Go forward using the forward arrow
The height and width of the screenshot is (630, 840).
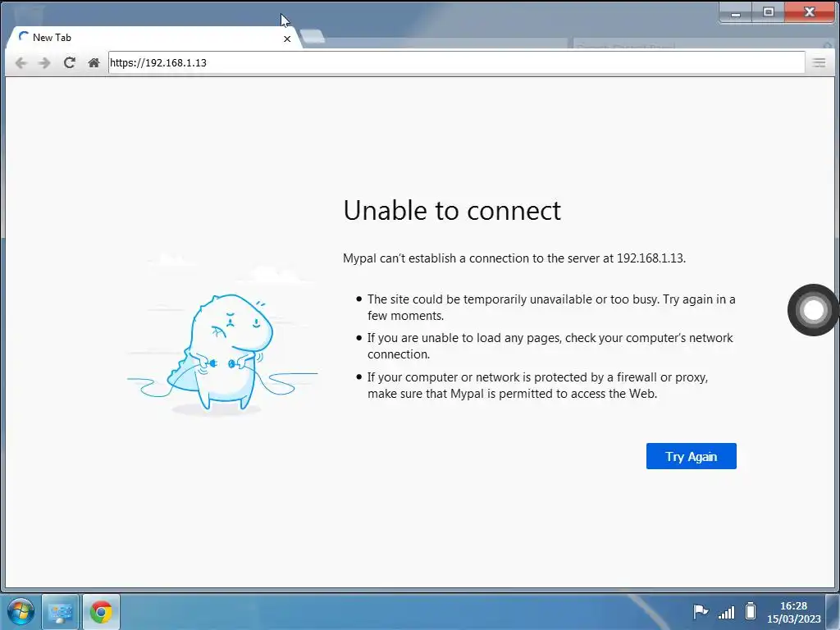(44, 62)
